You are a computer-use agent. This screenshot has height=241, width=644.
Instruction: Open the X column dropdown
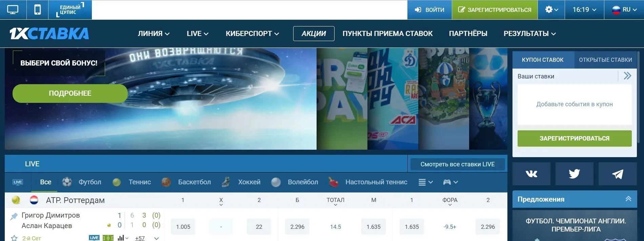(221, 201)
